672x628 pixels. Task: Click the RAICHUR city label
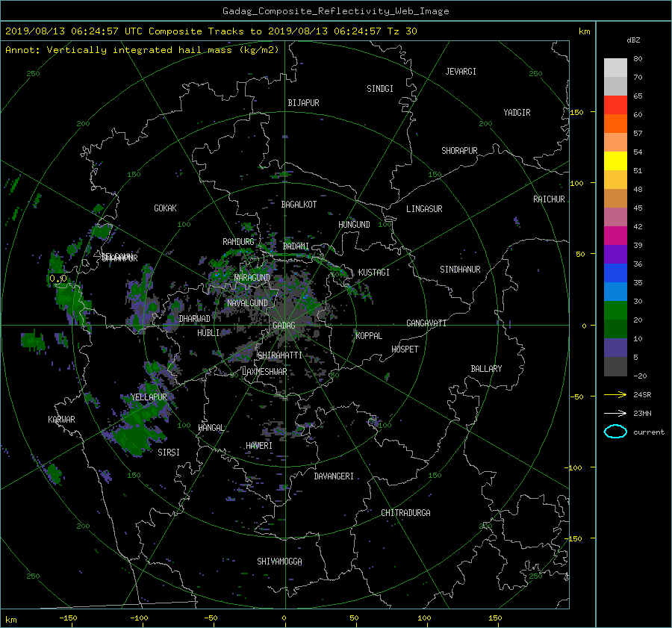(549, 199)
